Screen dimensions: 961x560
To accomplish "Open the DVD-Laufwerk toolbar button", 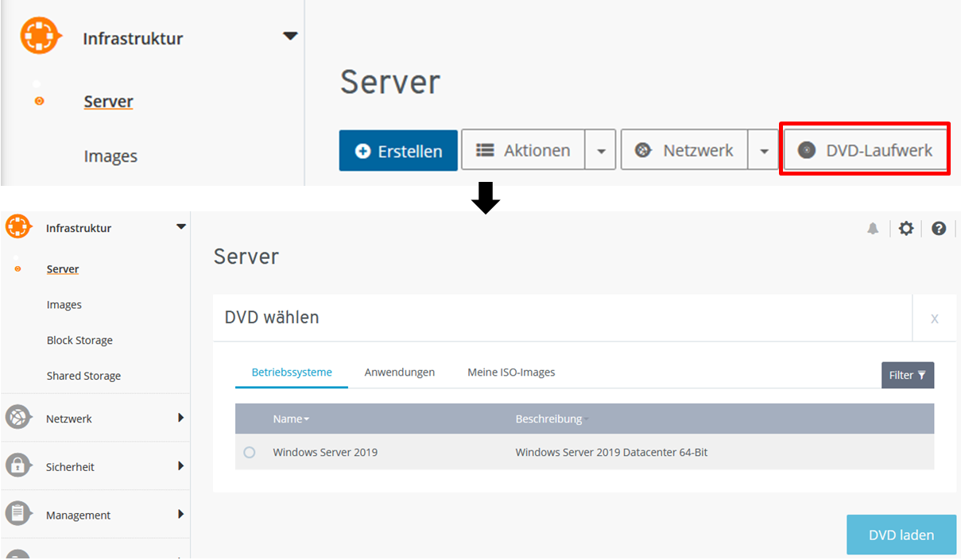I will (x=865, y=150).
